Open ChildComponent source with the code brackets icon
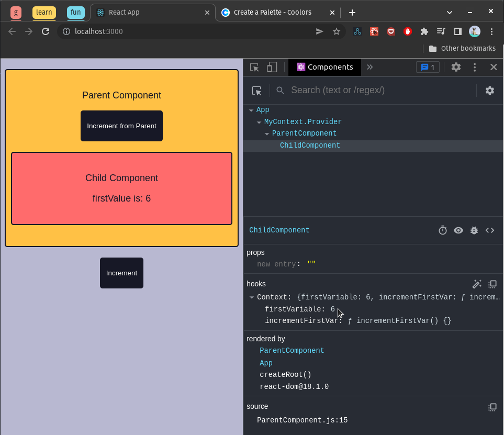Image resolution: width=504 pixels, height=435 pixels. click(x=490, y=230)
